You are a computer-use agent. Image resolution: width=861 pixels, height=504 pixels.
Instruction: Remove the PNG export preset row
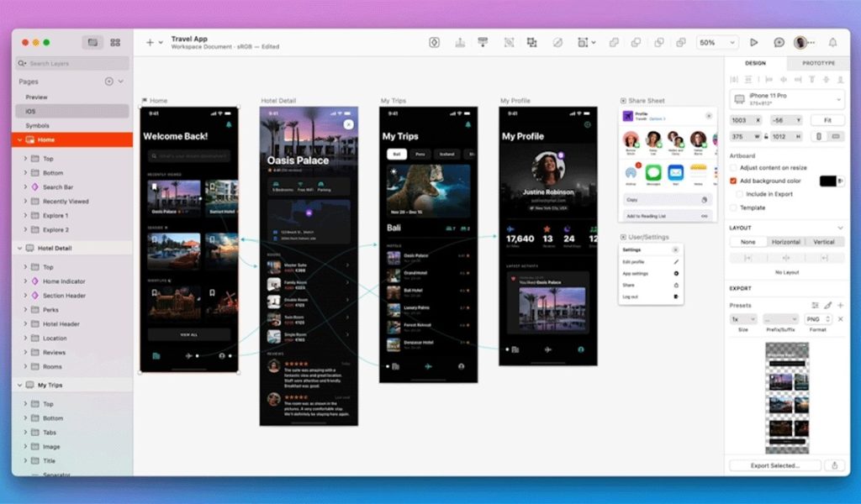tap(840, 318)
